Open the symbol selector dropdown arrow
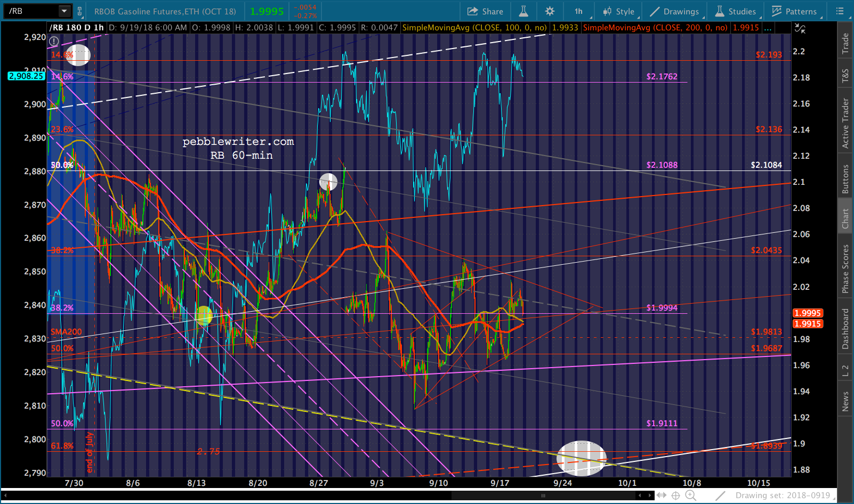Image resolution: width=854 pixels, height=504 pixels. (65, 11)
